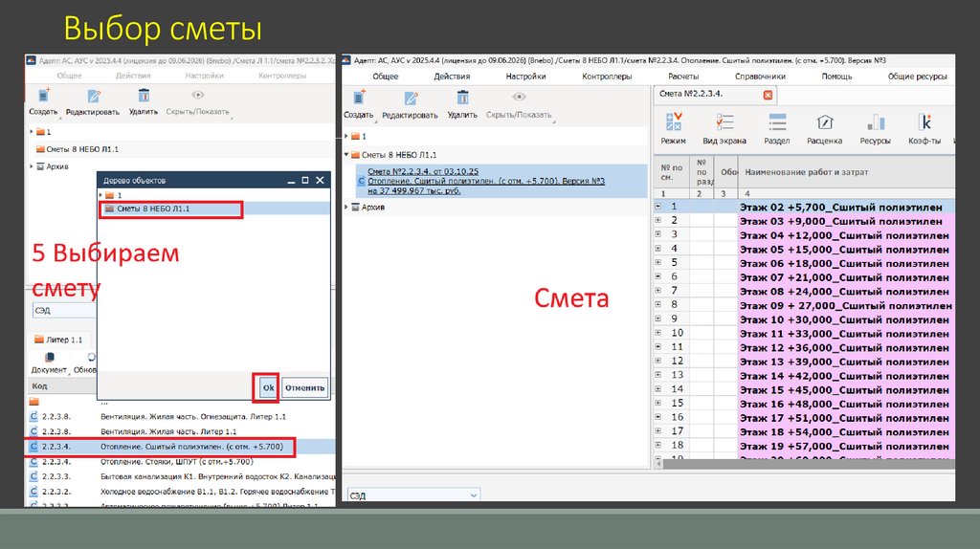Open Действия menu in right window
980x549 pixels.
pyautogui.click(x=452, y=77)
